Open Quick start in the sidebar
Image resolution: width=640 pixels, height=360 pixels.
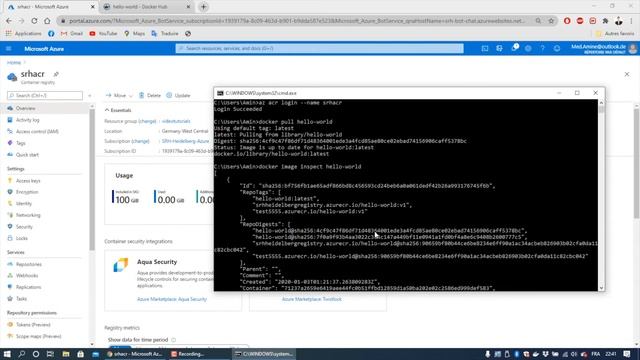[x=27, y=155]
